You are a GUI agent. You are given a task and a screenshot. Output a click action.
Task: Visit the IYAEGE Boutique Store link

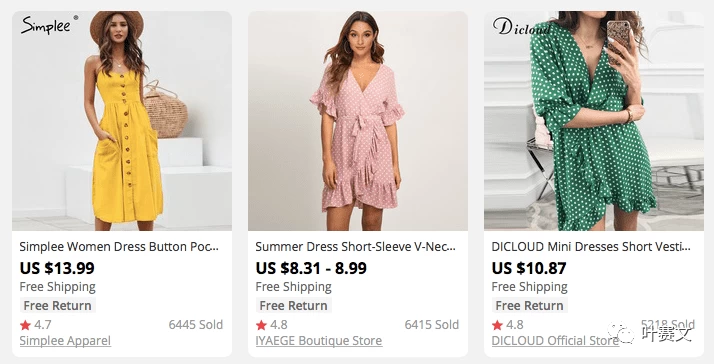(x=319, y=341)
